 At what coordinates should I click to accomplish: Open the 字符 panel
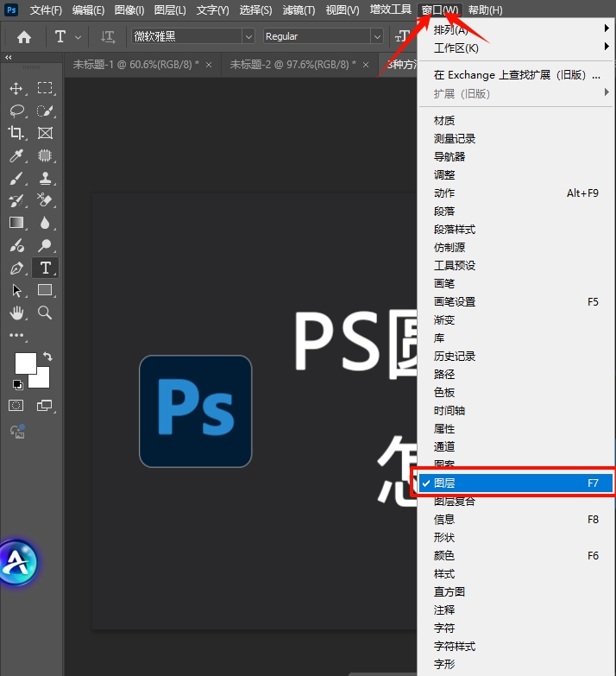tap(516, 629)
